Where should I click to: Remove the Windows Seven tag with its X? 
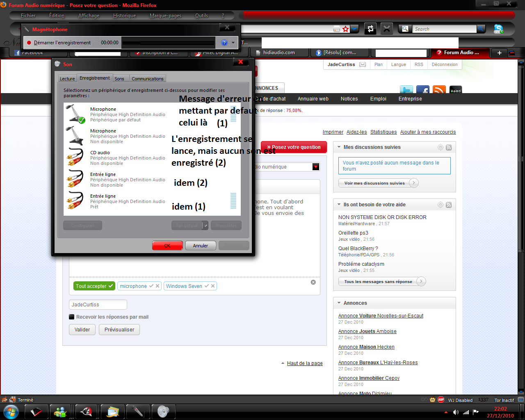pyautogui.click(x=213, y=286)
